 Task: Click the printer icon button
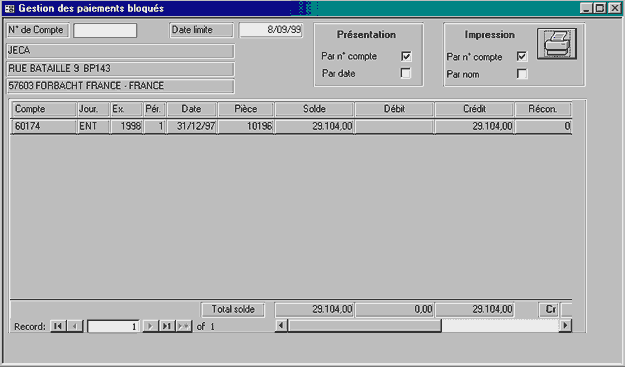pos(557,43)
